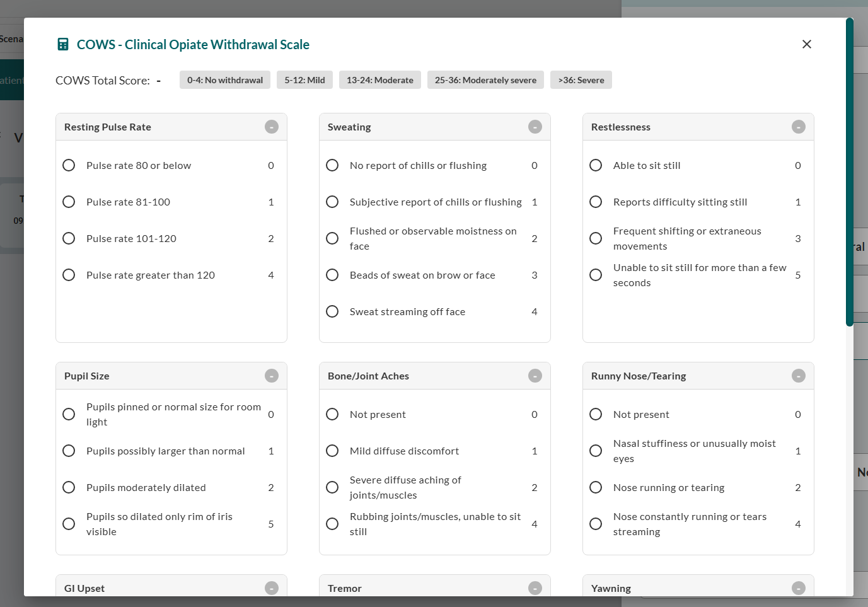Collapse the Runny Nose/Tearing card
This screenshot has height=607, width=868.
pos(799,376)
